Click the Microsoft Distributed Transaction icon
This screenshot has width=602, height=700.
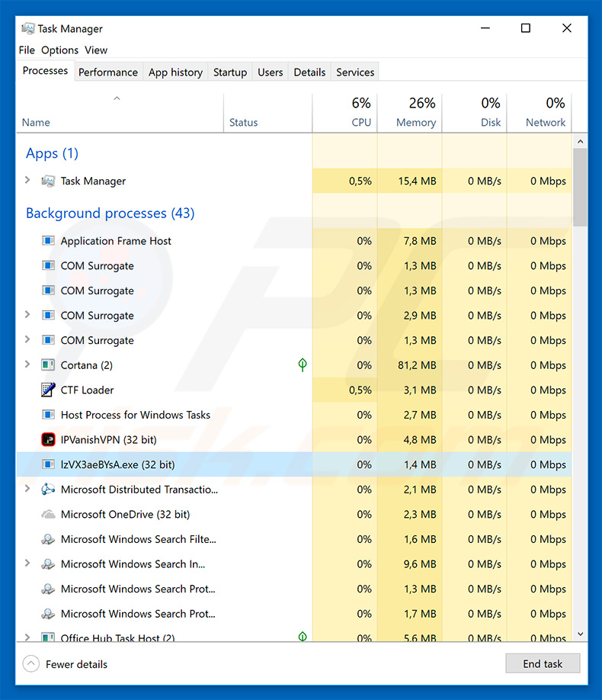click(x=48, y=490)
